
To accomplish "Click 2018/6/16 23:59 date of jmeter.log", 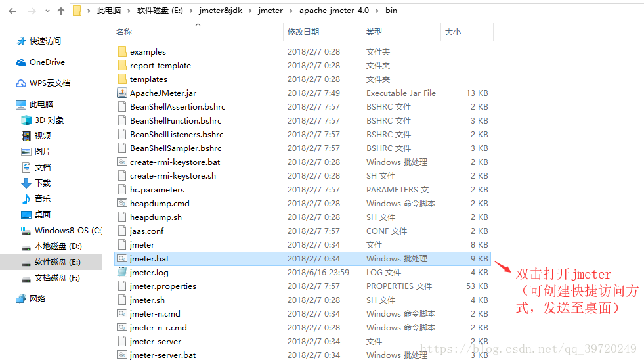I will (318, 273).
